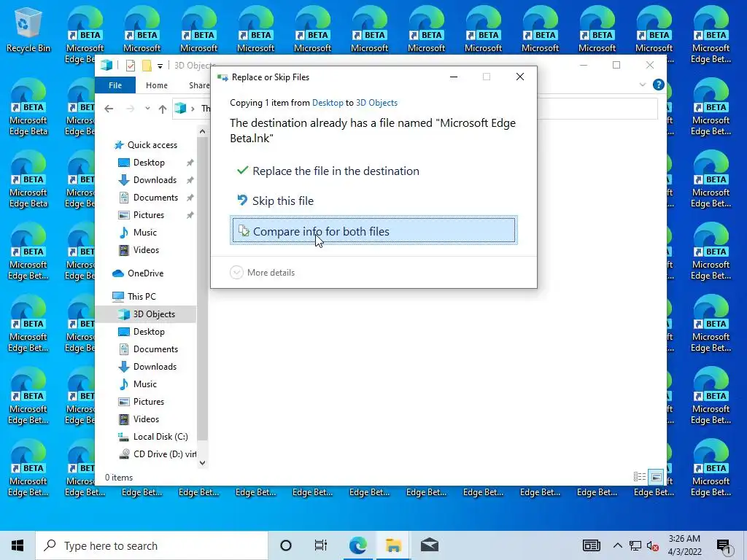Open Pictures under This PC
This screenshot has height=560, width=747.
tap(149, 402)
